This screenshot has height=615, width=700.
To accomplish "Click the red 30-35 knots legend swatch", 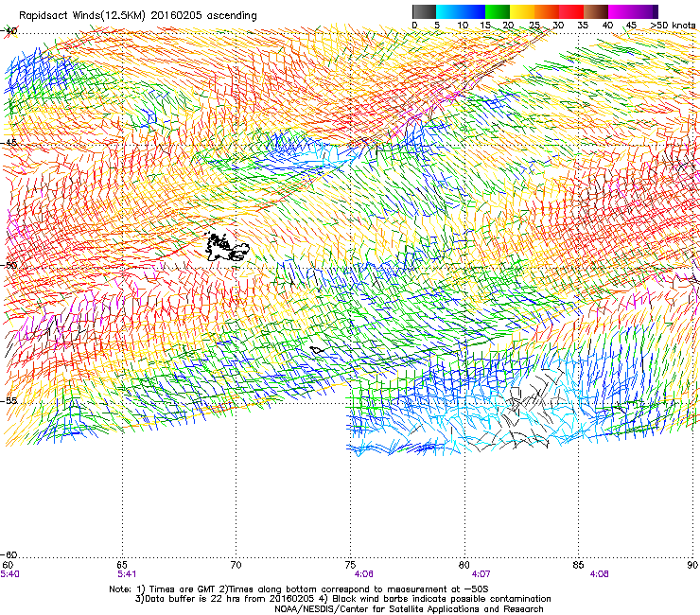I will (571, 11).
